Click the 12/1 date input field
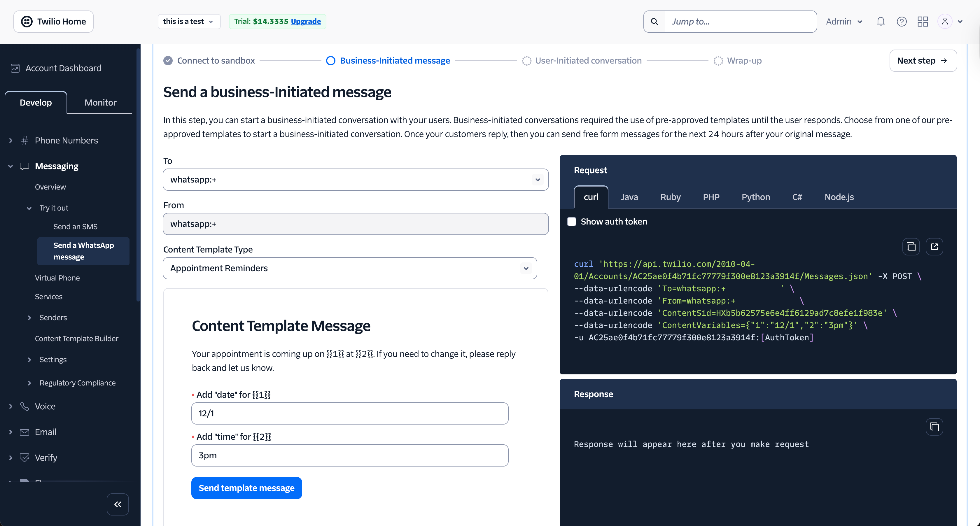Viewport: 980px width, 526px height. (x=350, y=413)
